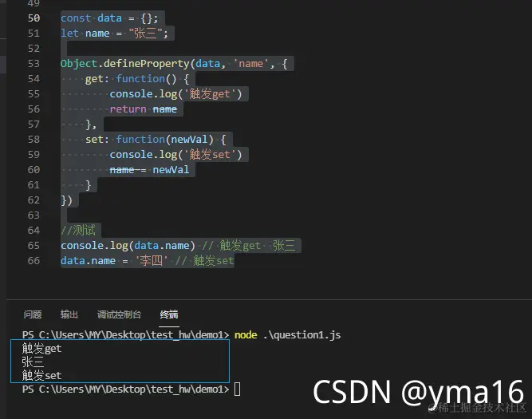The height and width of the screenshot is (419, 532).
Task: Click console.log('触发get') statement
Action: point(175,93)
